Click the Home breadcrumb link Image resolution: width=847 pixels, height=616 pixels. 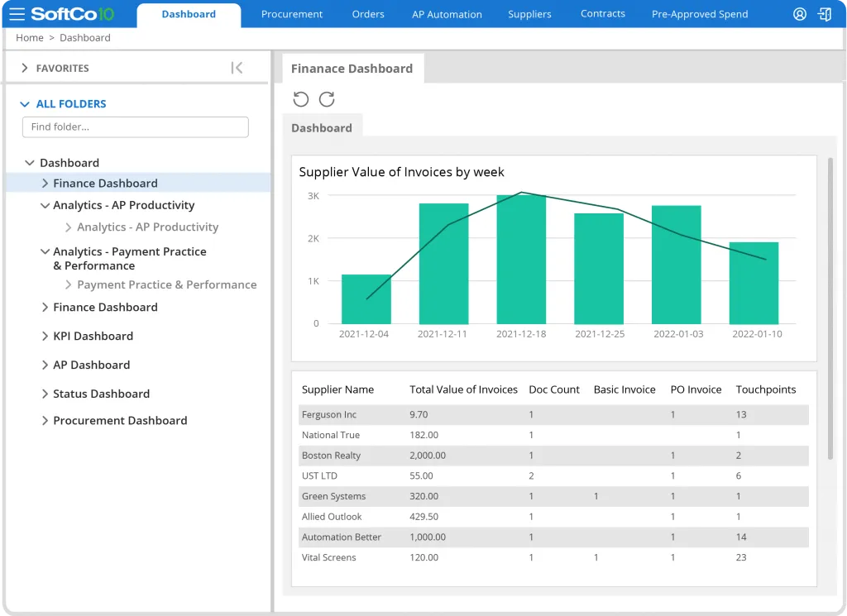30,38
